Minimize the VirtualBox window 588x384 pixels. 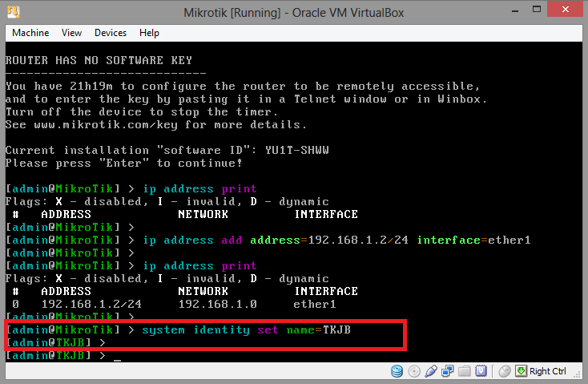coord(515,10)
